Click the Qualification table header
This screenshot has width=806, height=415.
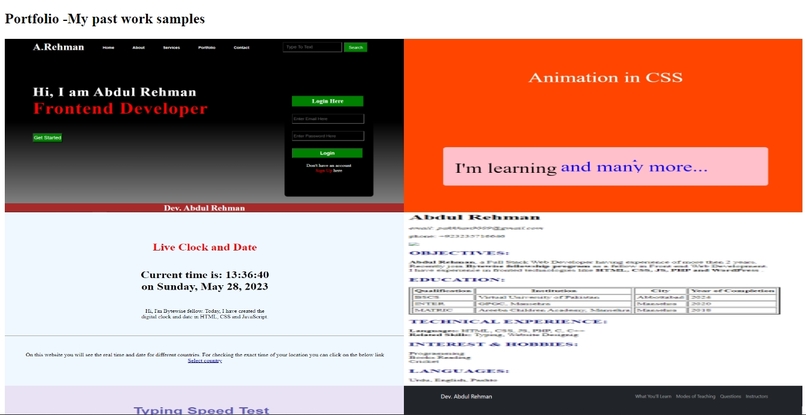point(443,291)
